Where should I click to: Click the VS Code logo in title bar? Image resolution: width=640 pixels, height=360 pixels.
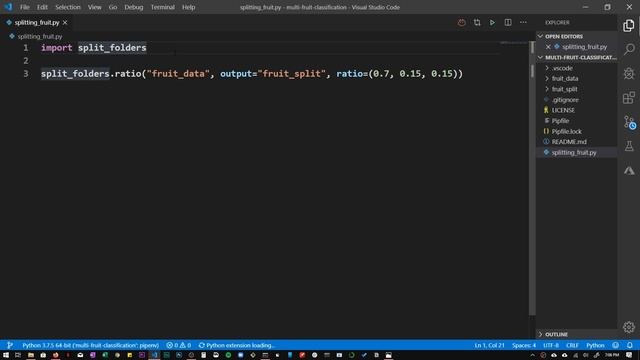8,7
